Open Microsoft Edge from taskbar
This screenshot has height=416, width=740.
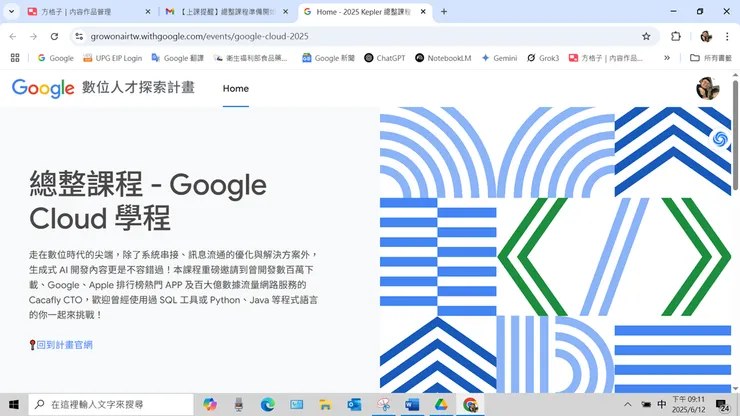click(268, 405)
